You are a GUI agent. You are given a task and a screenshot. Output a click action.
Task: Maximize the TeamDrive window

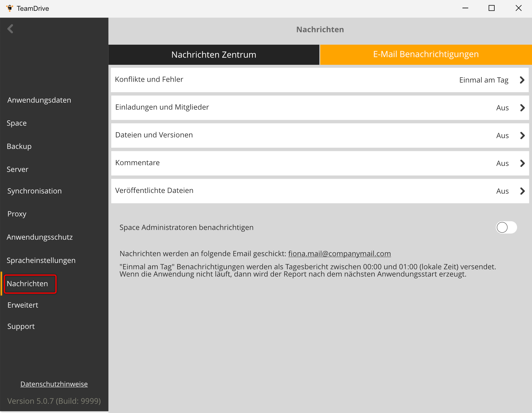492,8
